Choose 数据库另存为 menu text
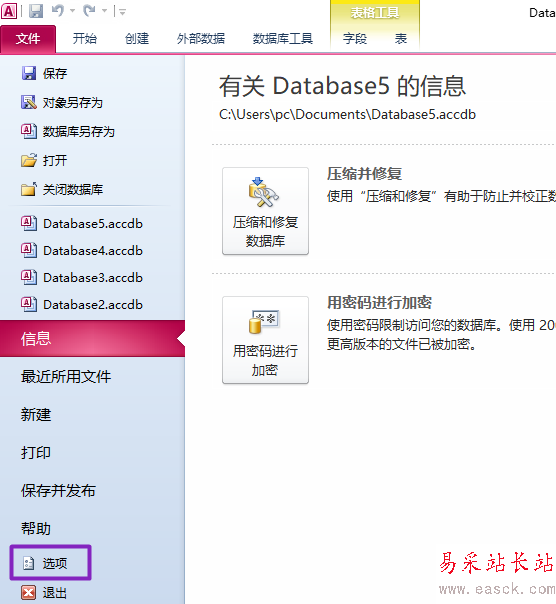556x604 pixels. [x=79, y=131]
